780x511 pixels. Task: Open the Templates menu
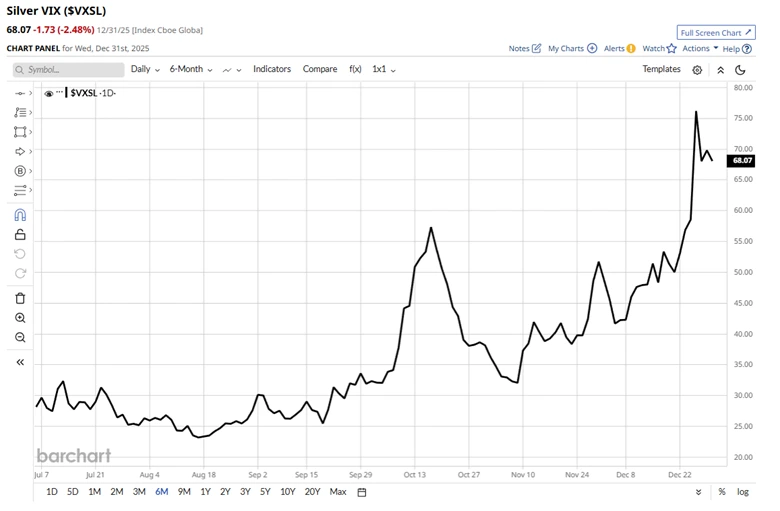coord(661,69)
